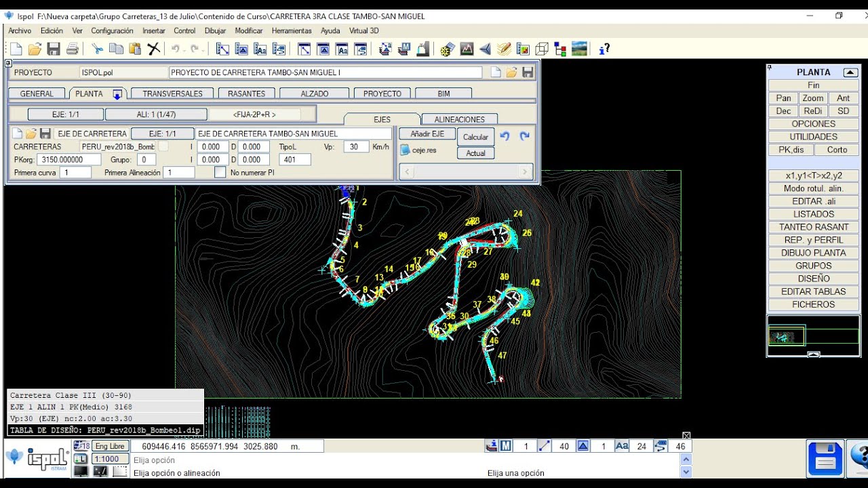Click the diagonal line icon in the status bar
This screenshot has height=488, width=868.
click(545, 446)
